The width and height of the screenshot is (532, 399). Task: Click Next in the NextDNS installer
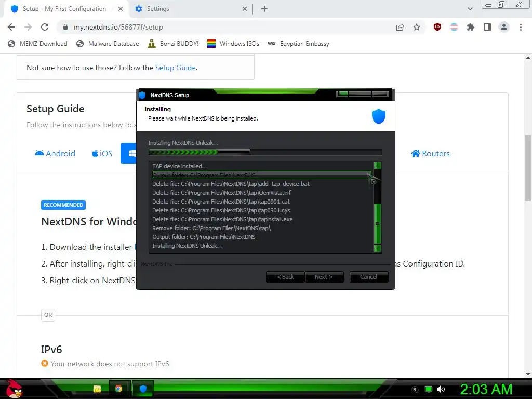click(324, 277)
